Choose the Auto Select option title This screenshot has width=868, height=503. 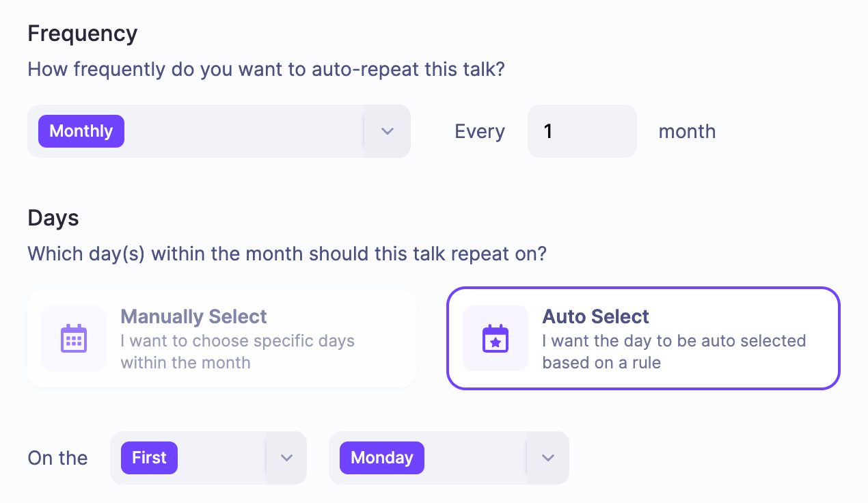[x=595, y=316]
